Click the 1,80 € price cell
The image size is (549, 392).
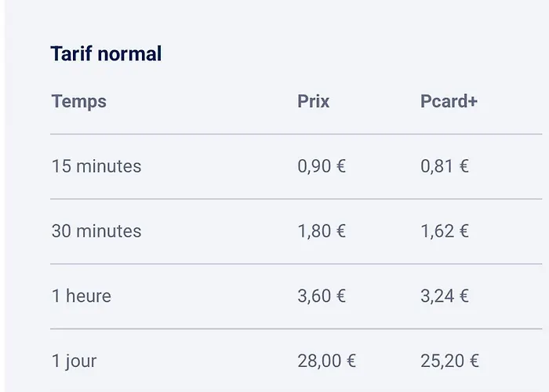pyautogui.click(x=322, y=231)
